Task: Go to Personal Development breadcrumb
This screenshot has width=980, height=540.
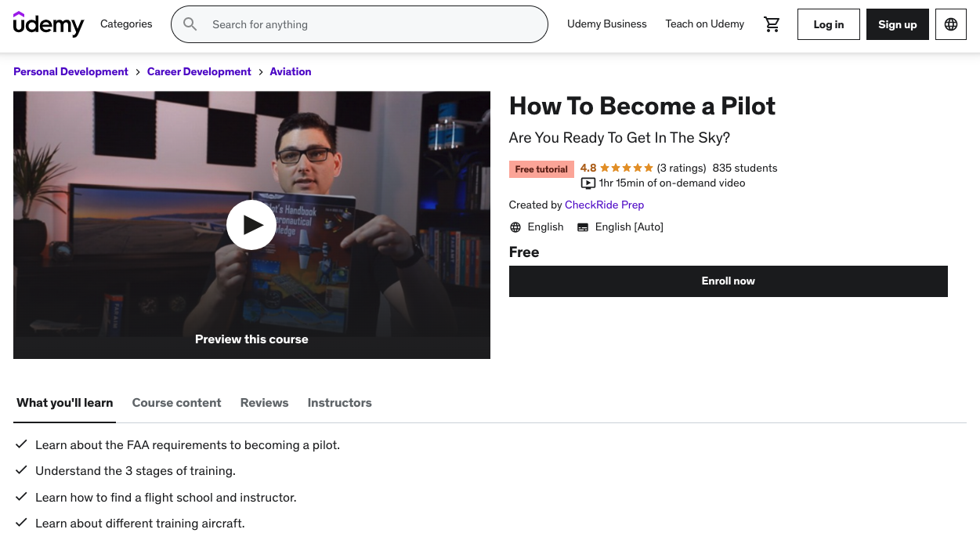Action: point(71,71)
